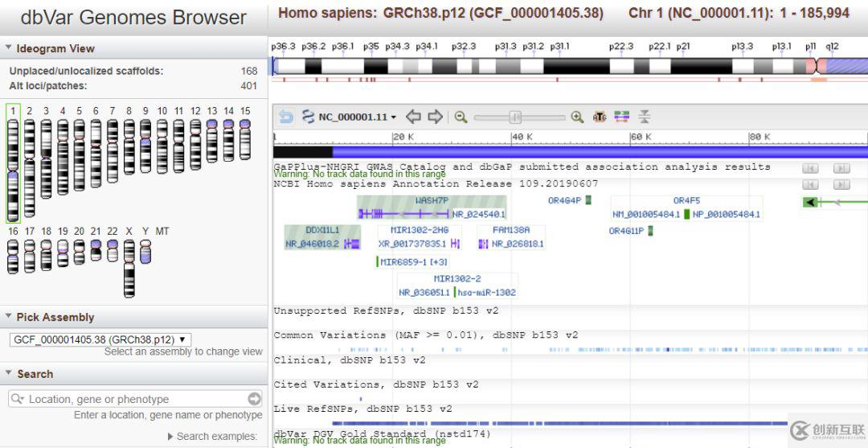The width and height of the screenshot is (868, 448).
Task: Click transcript XR_001737835.1
Action: point(412,244)
